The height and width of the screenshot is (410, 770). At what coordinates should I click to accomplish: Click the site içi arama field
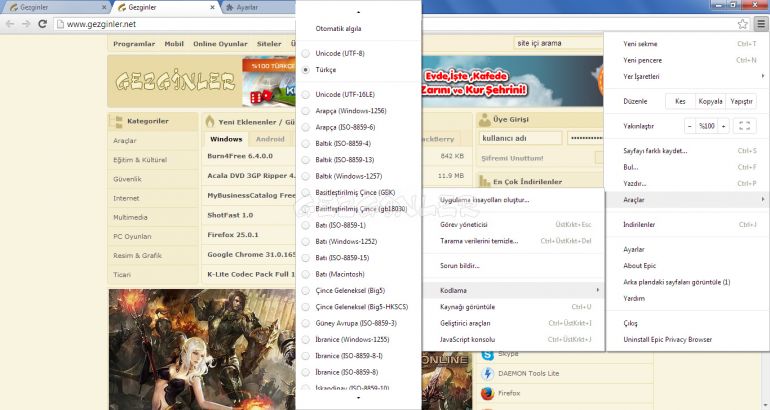tap(559, 43)
